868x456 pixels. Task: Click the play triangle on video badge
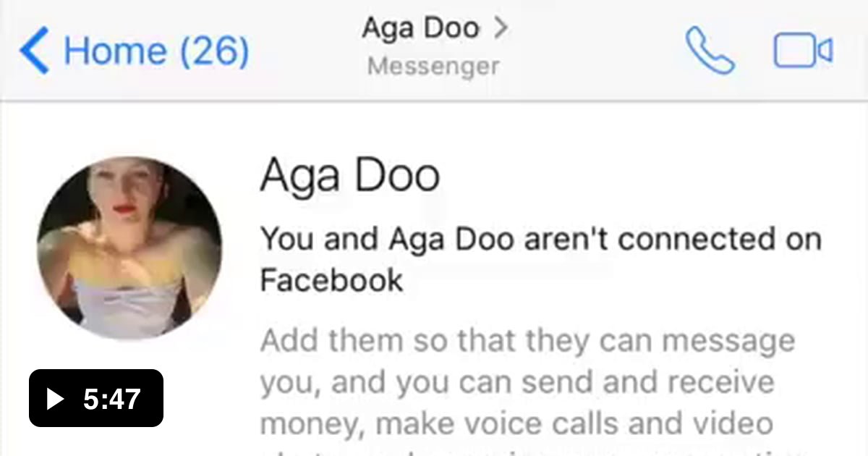click(55, 398)
